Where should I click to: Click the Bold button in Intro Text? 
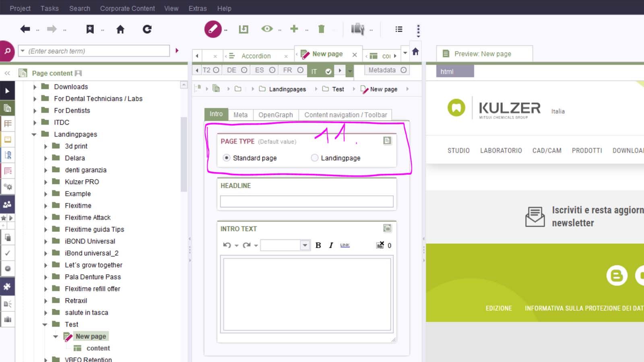point(318,245)
